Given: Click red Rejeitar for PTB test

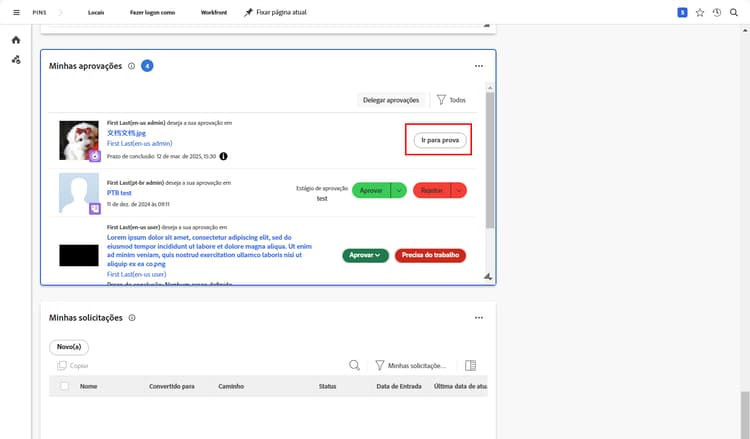Looking at the screenshot, I should [x=431, y=190].
